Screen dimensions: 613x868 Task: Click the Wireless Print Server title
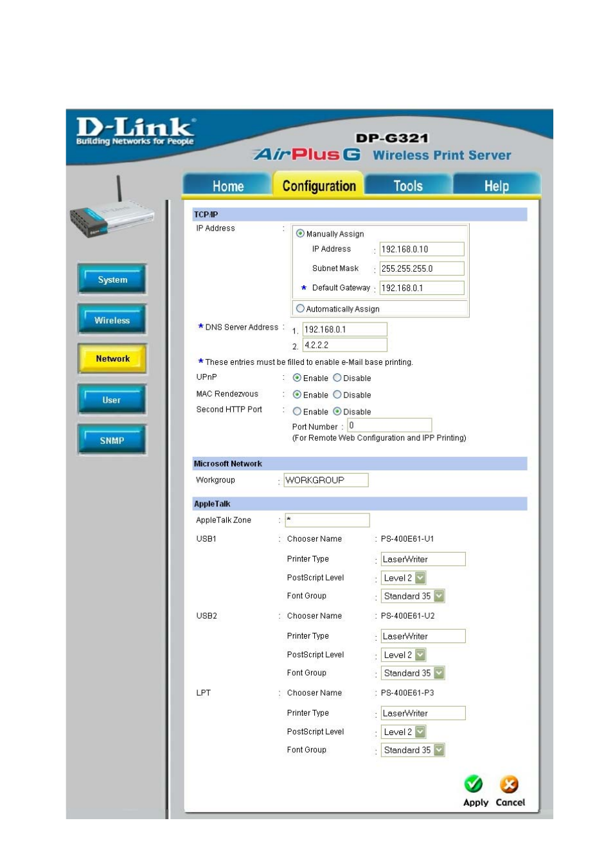442,155
